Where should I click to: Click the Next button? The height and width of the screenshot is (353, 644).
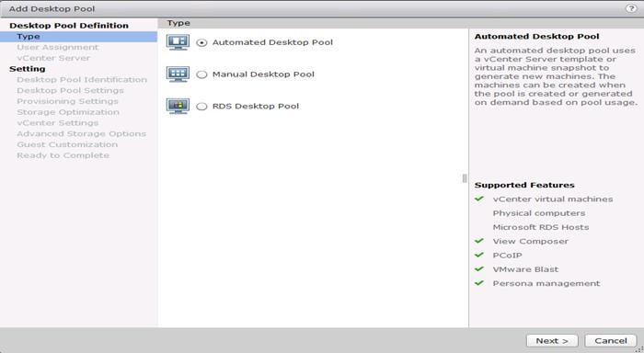pos(552,341)
